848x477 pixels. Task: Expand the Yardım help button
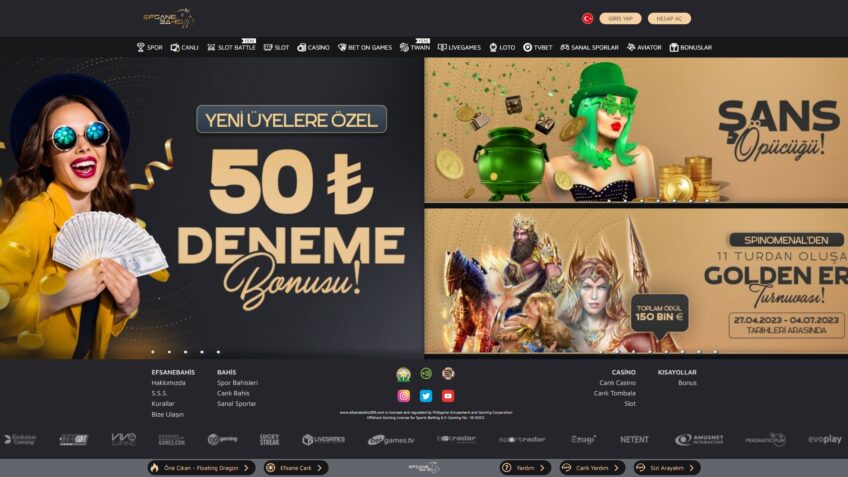tap(525, 467)
